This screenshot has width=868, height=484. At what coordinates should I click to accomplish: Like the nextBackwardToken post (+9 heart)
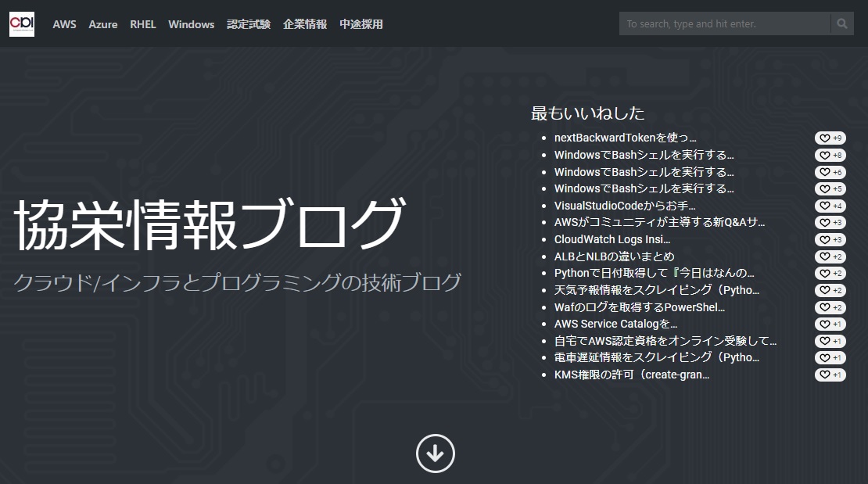click(x=830, y=138)
